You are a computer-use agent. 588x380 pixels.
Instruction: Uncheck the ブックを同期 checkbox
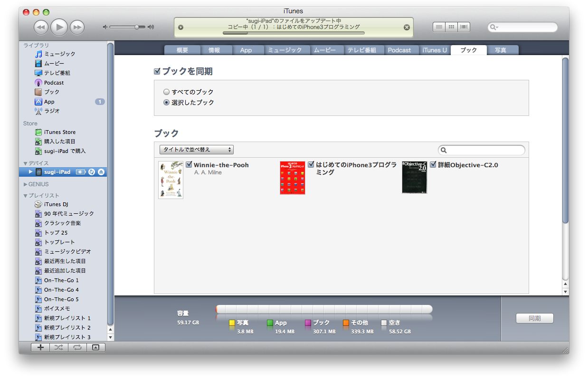point(157,72)
